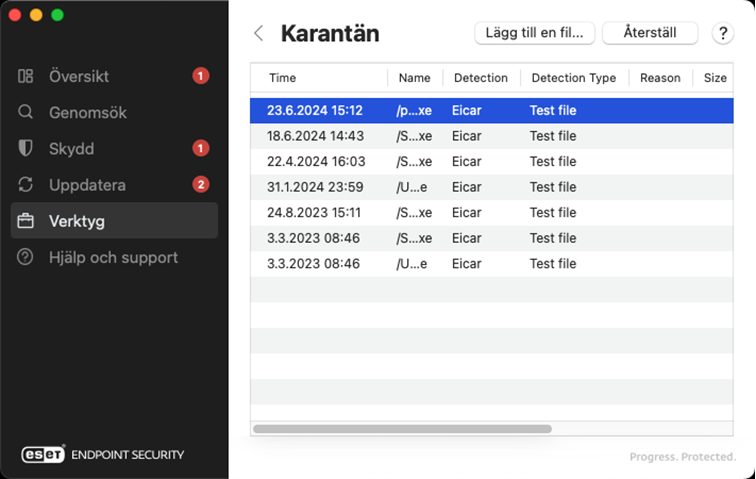Viewport: 756px width, 479px height.
Task: Click the Karantän page title
Action: click(330, 33)
